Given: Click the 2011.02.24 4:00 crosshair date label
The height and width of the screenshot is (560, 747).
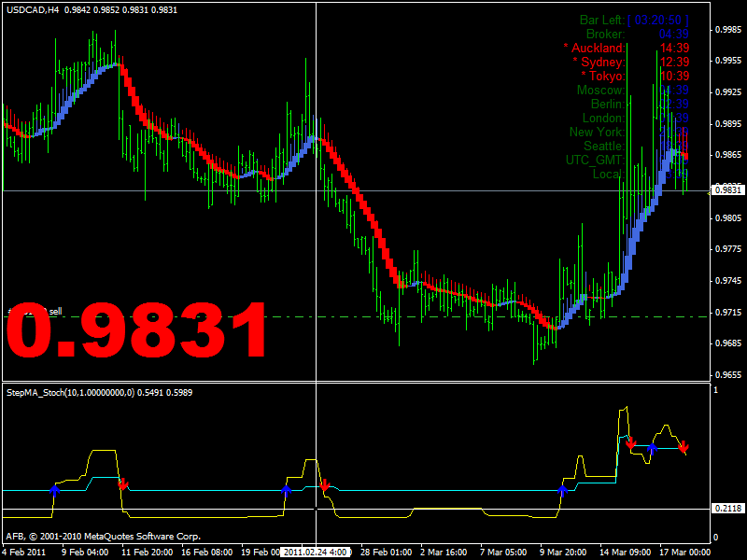Looking at the screenshot, I should pyautogui.click(x=317, y=553).
